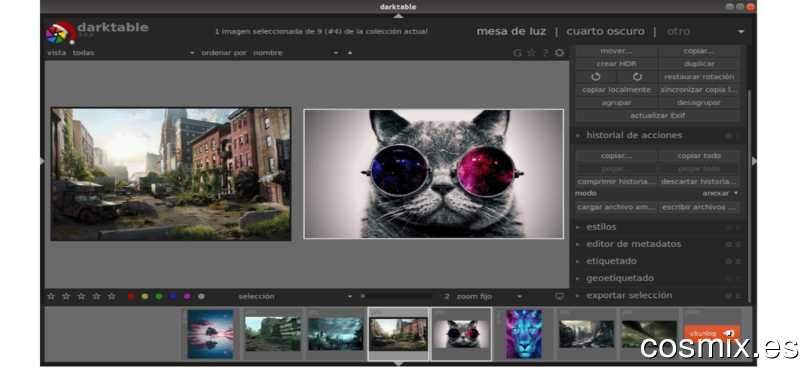Viewport: 800px width, 367px height.
Task: Reverse sort order with the triangle icon
Action: click(x=350, y=53)
